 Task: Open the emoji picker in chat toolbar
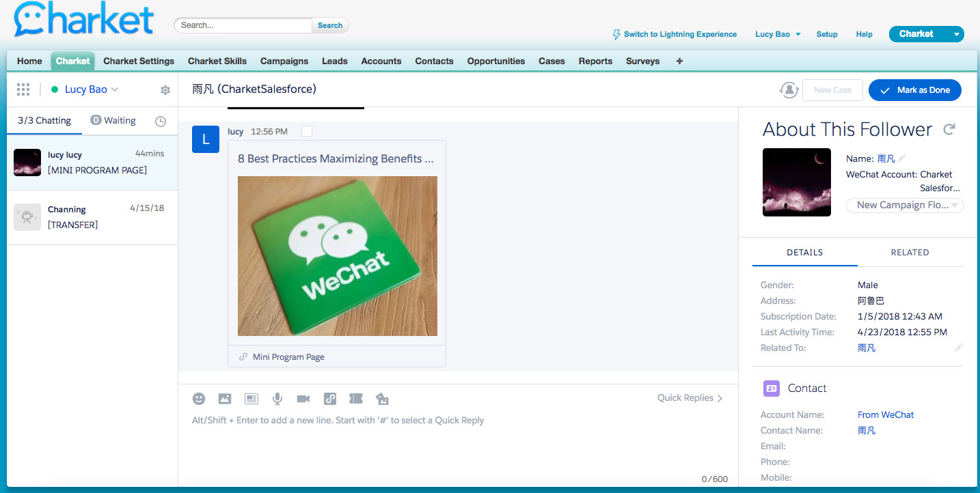[198, 399]
